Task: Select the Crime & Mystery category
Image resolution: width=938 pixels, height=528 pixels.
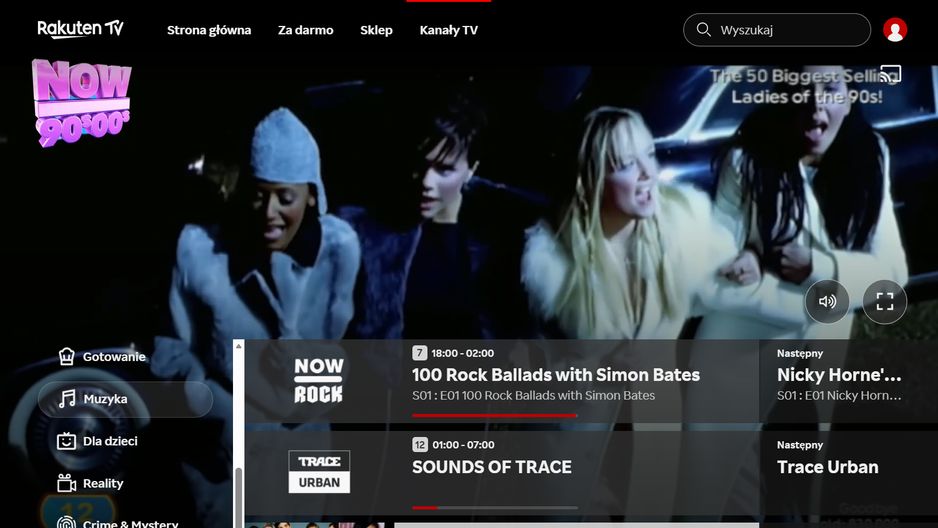Action: click(125, 523)
